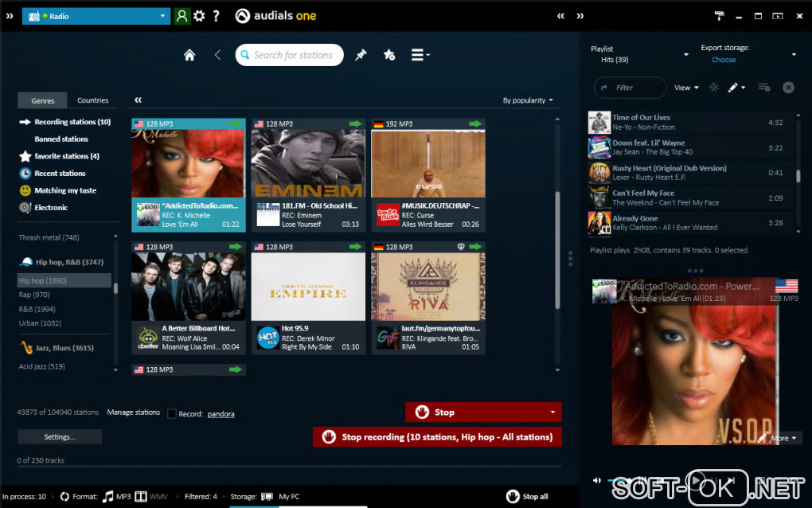The height and width of the screenshot is (508, 812).
Task: Select the Rap (970) genre
Action: pos(34,294)
